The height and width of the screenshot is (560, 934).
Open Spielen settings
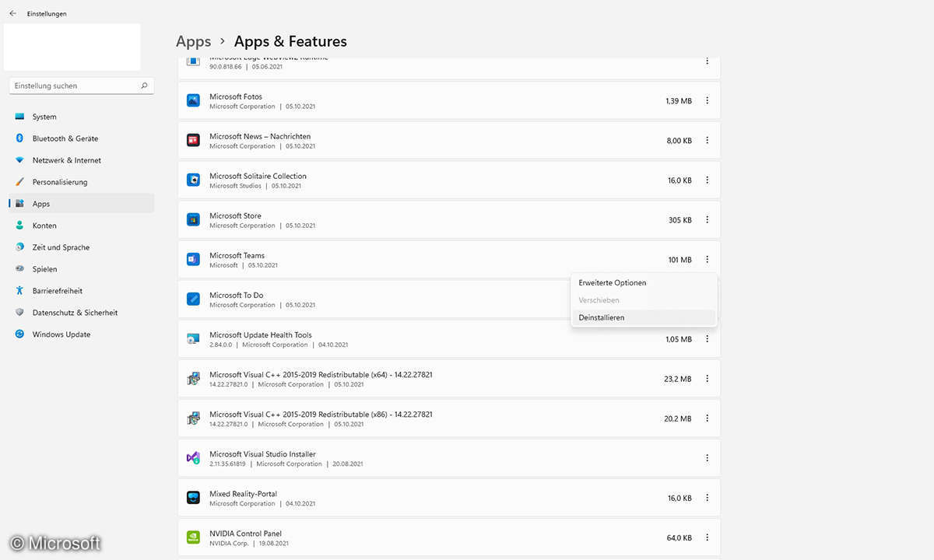click(82, 269)
